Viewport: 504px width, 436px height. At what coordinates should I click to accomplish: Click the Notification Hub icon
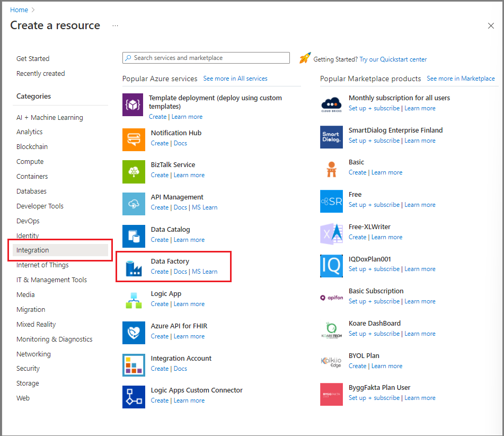click(134, 139)
